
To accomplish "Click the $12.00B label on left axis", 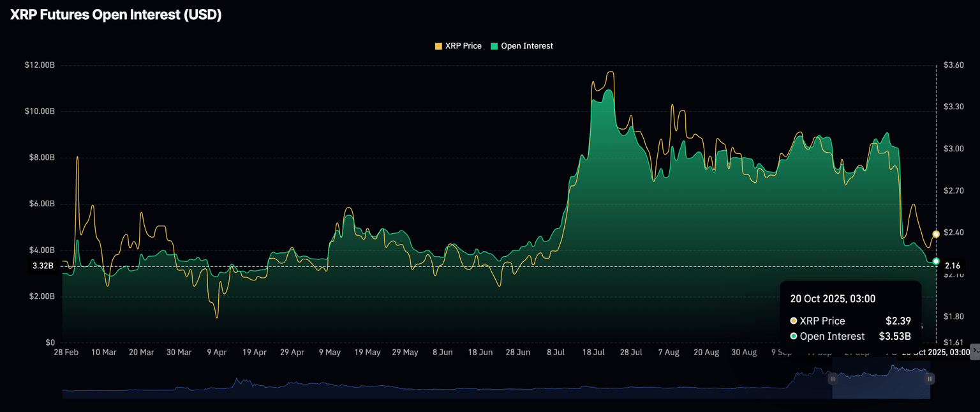I will (x=40, y=65).
